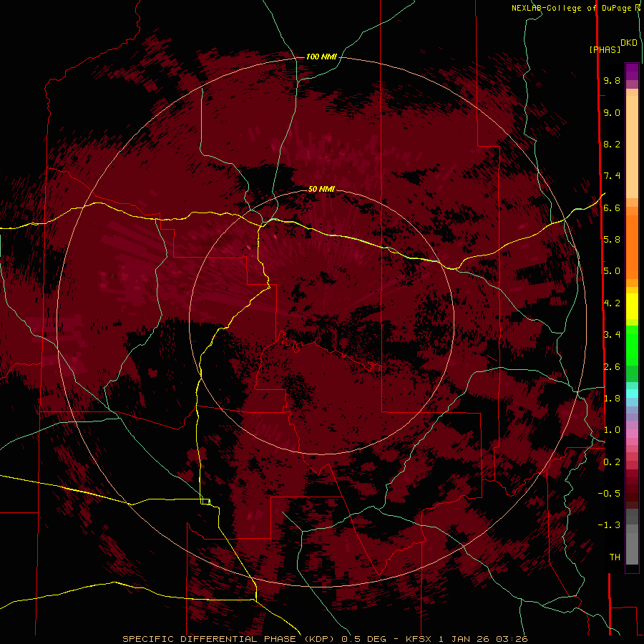The image size is (644, 644).
Task: Click the KFSX station ID in the caption
Action: 419,639
